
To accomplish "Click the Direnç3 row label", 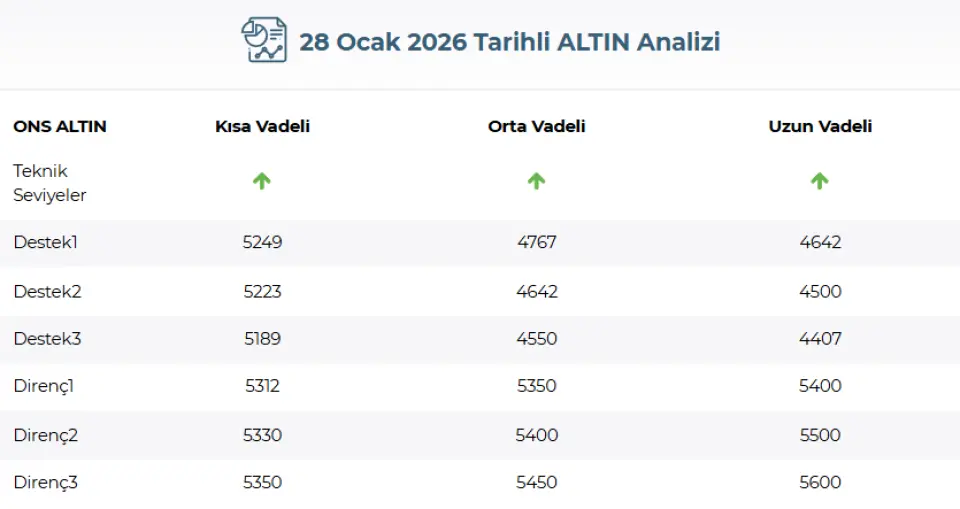I will pyautogui.click(x=45, y=483).
